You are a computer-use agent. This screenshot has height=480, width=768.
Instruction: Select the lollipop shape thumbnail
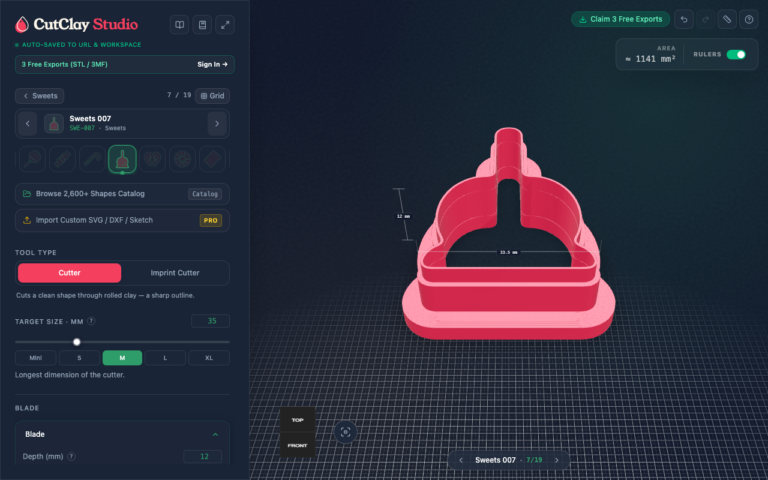click(x=32, y=159)
